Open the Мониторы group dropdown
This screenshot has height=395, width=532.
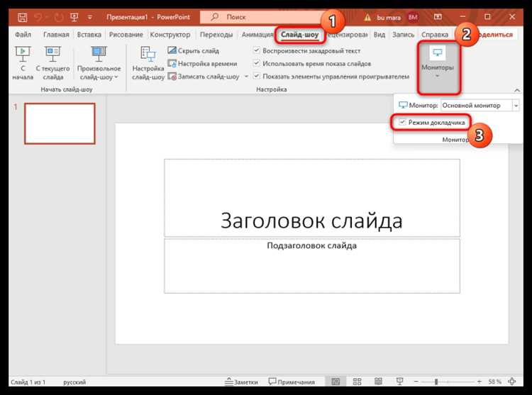click(438, 67)
